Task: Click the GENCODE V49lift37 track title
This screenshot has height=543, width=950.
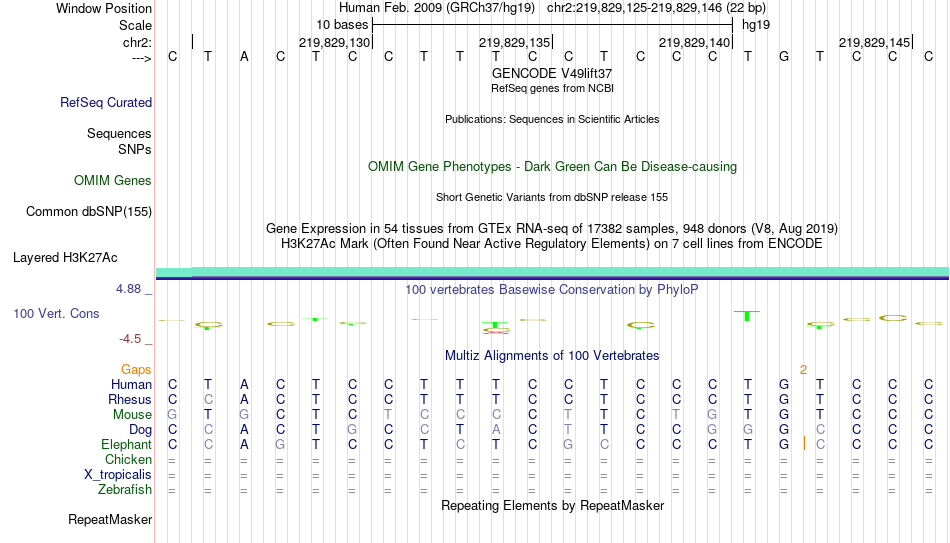Action: click(552, 73)
